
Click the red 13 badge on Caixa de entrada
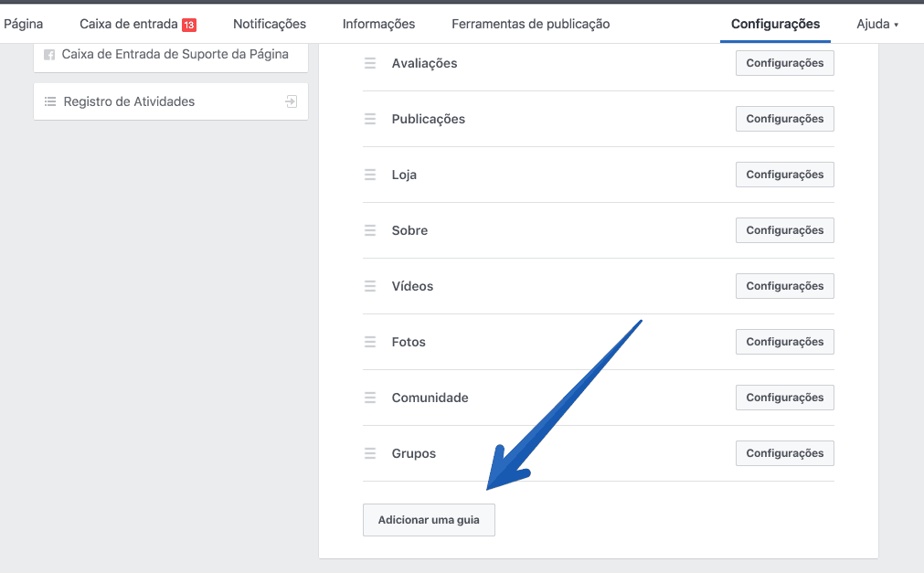click(x=189, y=25)
